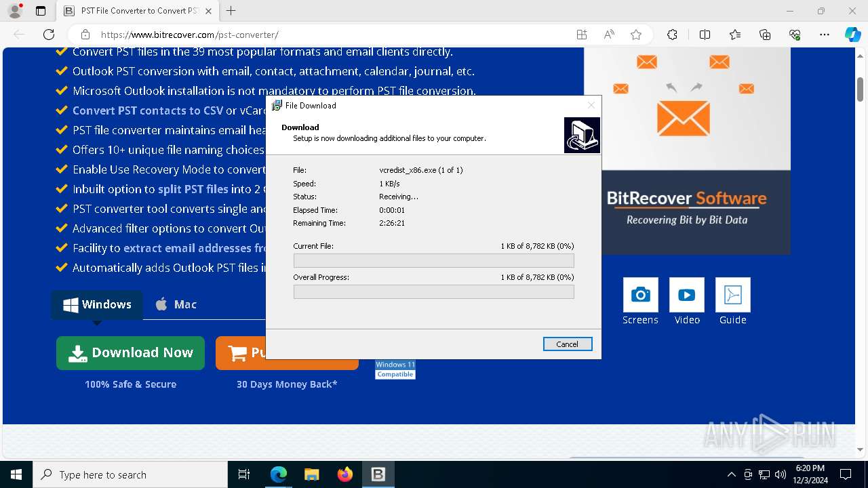This screenshot has height=488, width=868.
Task: Click the BitRecover Software logo
Action: click(x=686, y=208)
